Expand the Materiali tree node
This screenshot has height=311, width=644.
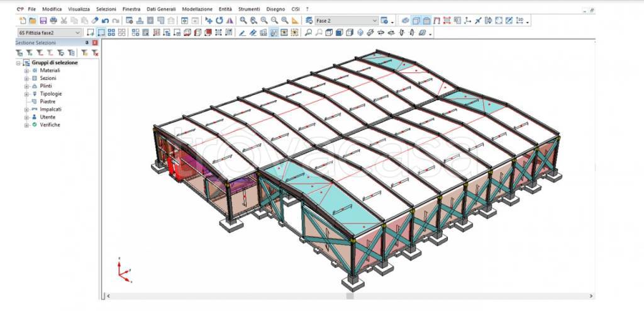point(26,71)
